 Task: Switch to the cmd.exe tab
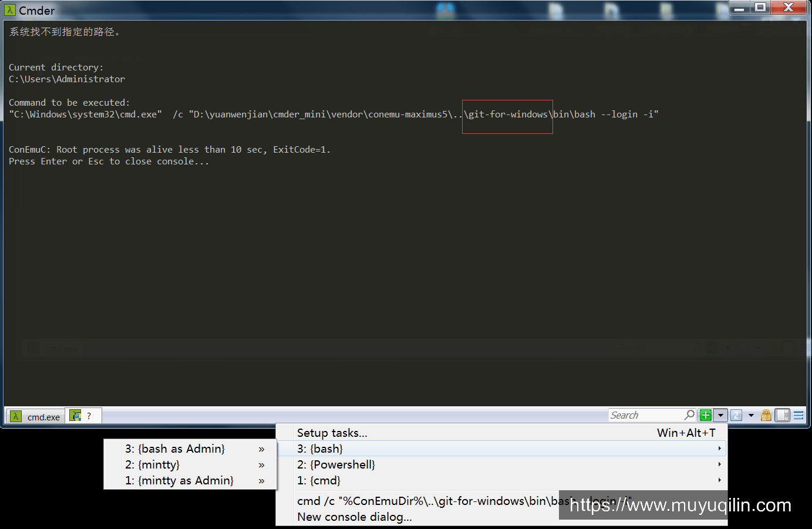click(x=36, y=416)
